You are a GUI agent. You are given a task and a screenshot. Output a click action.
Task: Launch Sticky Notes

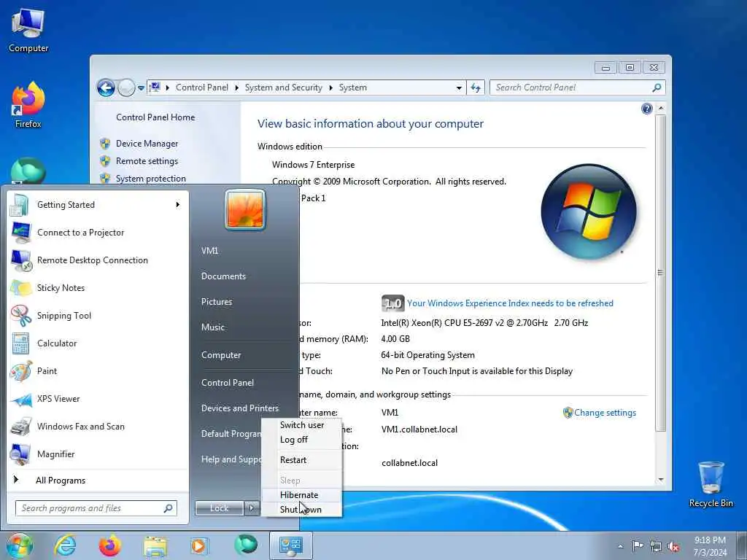coord(98,287)
